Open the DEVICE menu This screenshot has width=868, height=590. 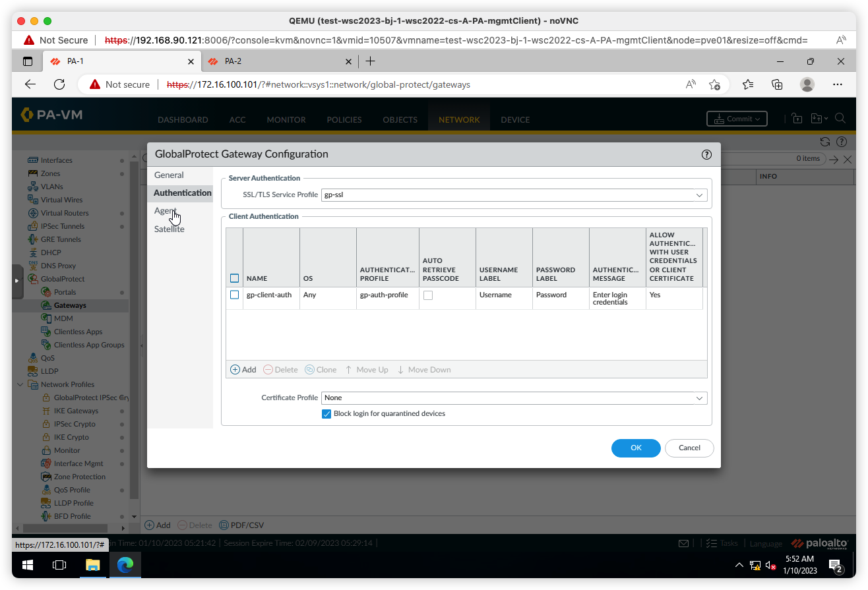[515, 120]
